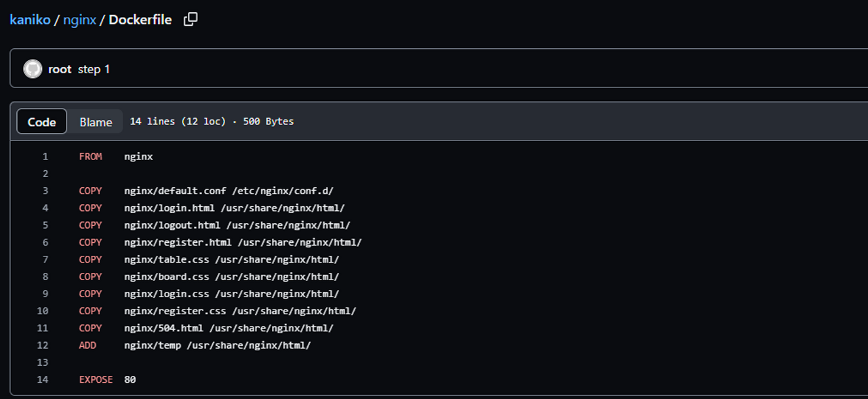The width and height of the screenshot is (868, 399).
Task: Click the nginx/logout.html COPY line
Action: pos(214,225)
